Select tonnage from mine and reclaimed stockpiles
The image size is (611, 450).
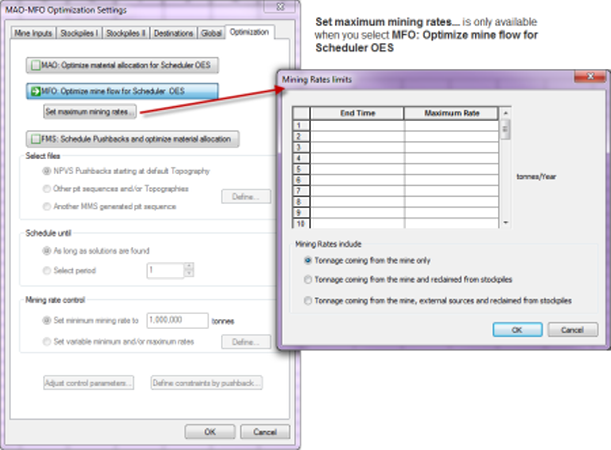click(x=308, y=279)
